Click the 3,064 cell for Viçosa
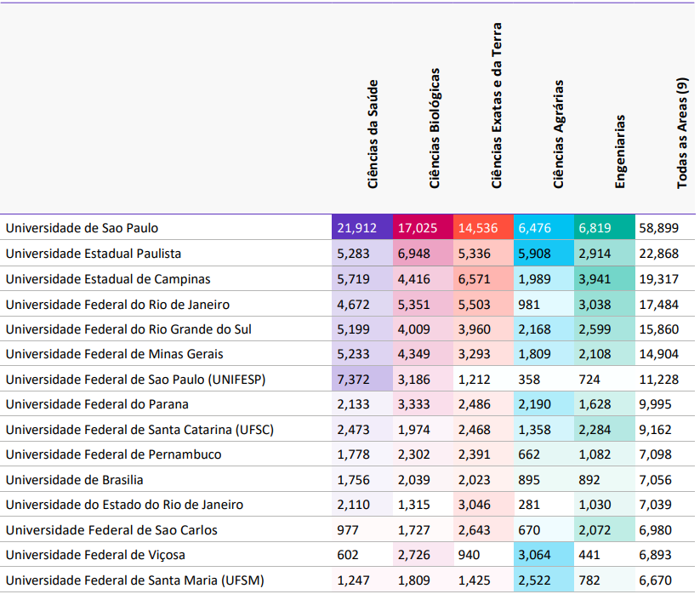Screen dimensions: 700x600 [543, 554]
